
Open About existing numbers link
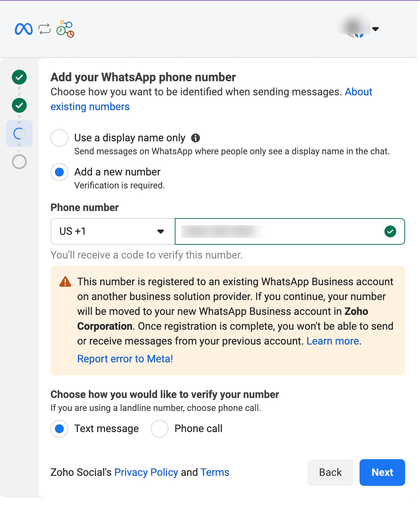point(211,99)
